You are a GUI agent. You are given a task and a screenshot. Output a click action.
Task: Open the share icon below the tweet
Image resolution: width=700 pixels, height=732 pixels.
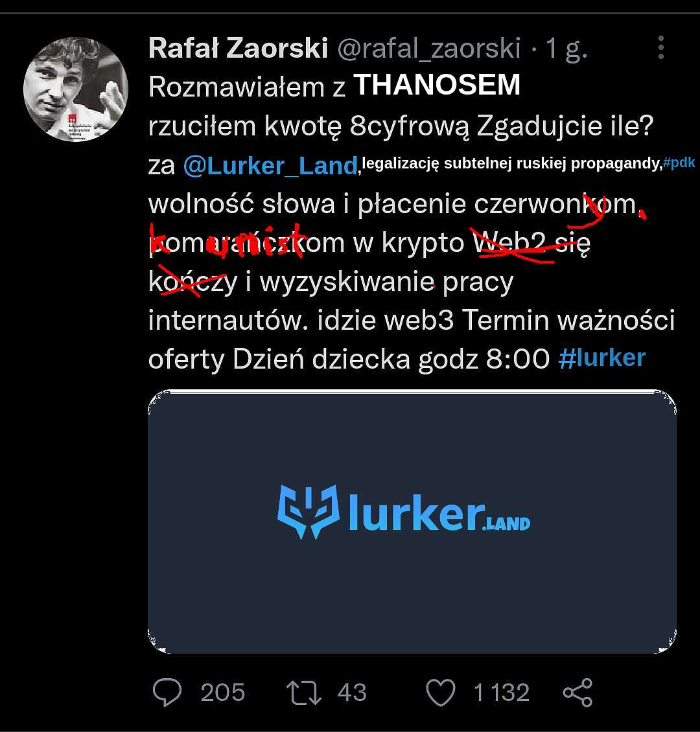(x=577, y=692)
